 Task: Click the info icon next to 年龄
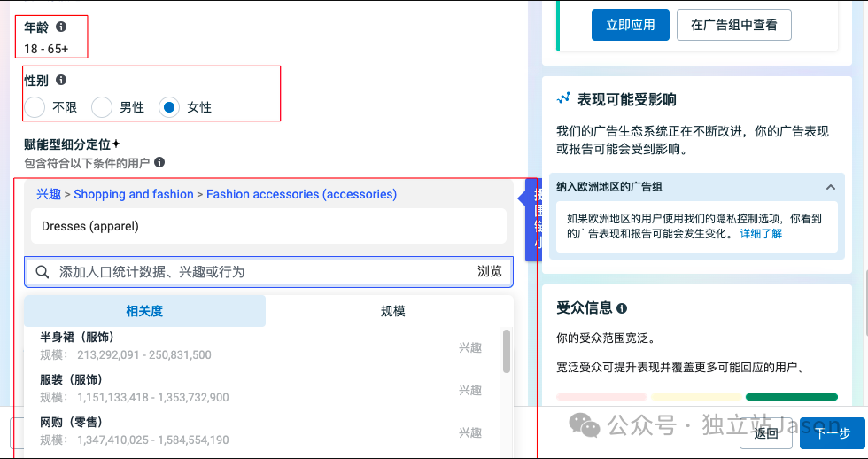pos(61,27)
